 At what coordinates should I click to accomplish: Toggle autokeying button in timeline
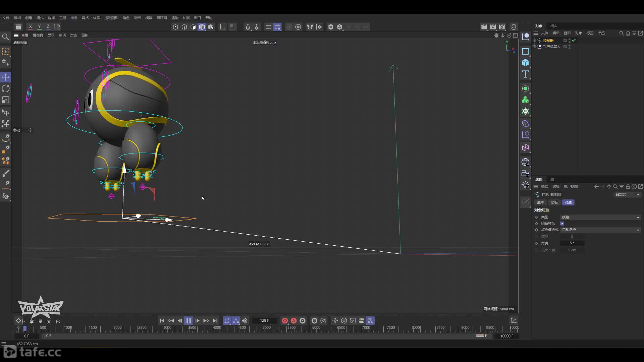click(x=293, y=321)
